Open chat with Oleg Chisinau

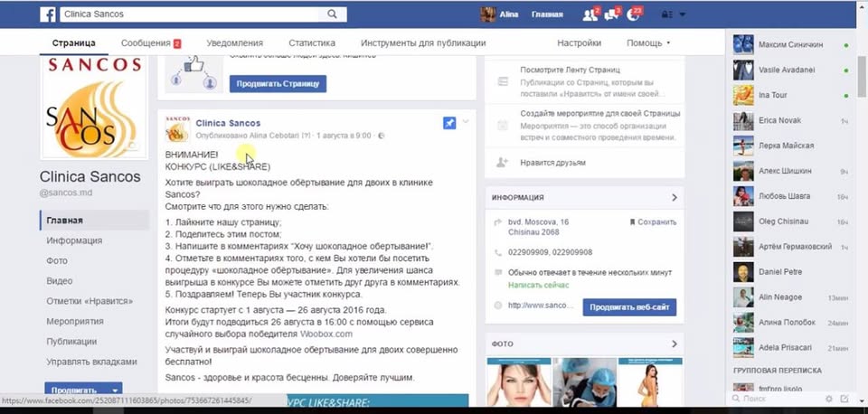point(792,221)
